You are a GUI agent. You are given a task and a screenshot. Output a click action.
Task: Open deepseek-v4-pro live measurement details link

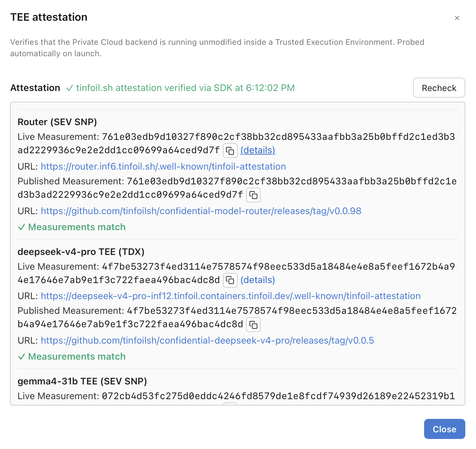pos(258,280)
